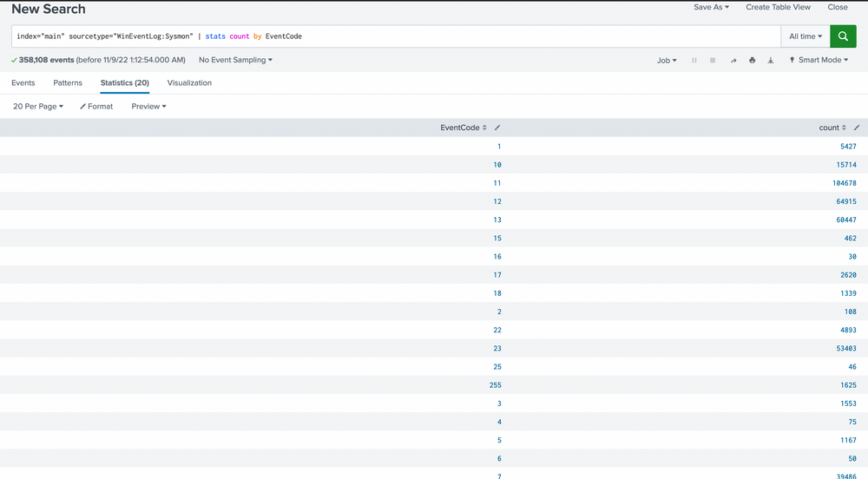Switch to the Visualization tab

tap(189, 83)
